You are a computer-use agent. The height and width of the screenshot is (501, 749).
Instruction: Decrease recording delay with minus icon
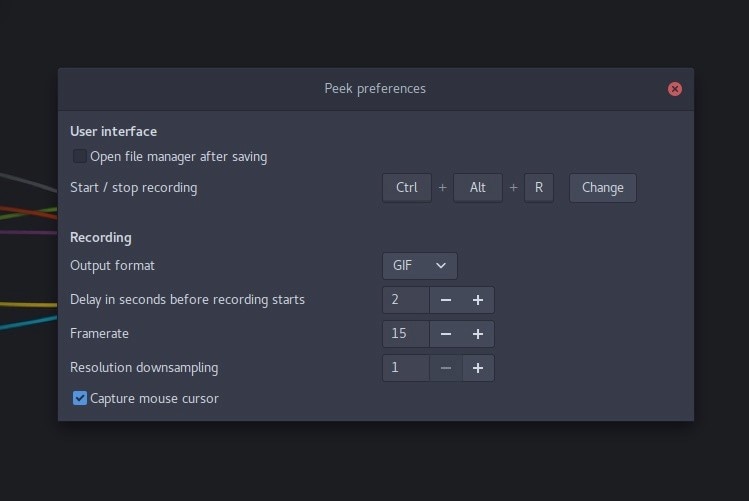click(x=446, y=300)
